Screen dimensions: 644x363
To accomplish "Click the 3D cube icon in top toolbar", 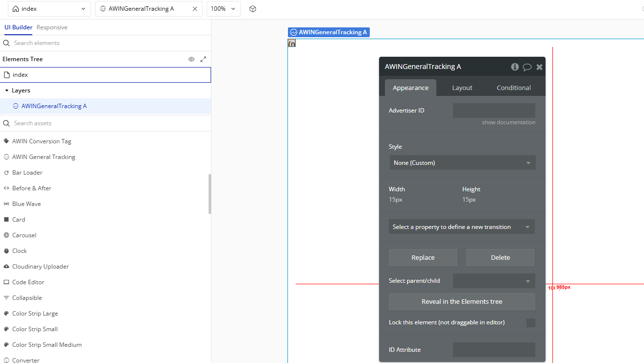I will [253, 9].
